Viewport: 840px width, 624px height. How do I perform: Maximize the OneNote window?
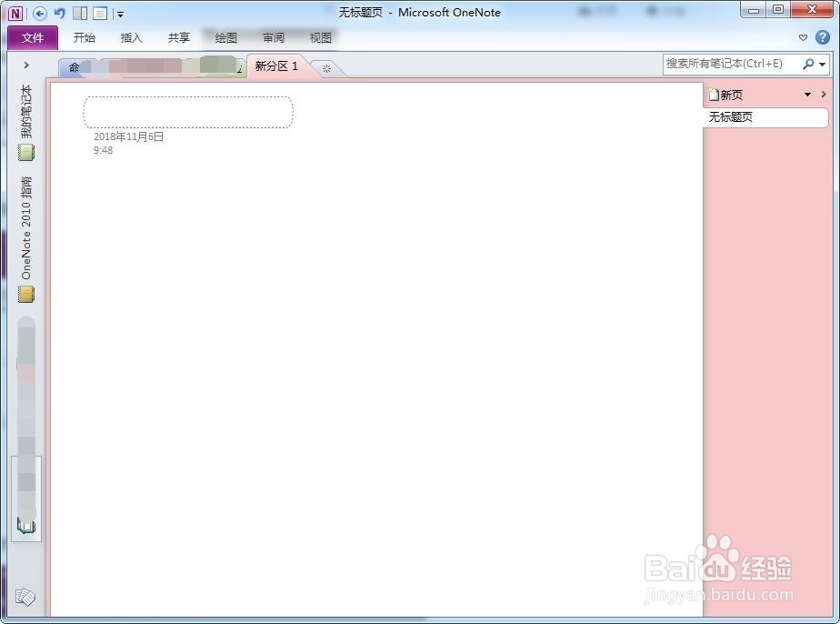click(x=778, y=10)
